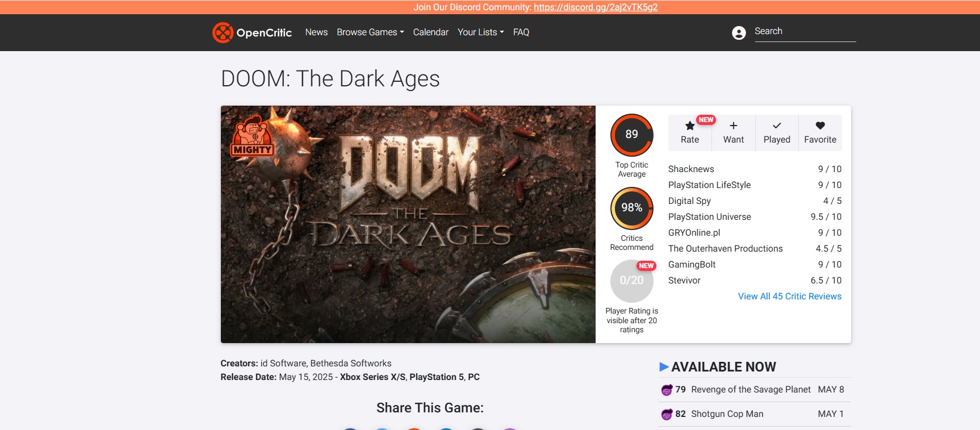Click the MAY 1 release date
Image resolution: width=980 pixels, height=430 pixels.
tap(831, 414)
